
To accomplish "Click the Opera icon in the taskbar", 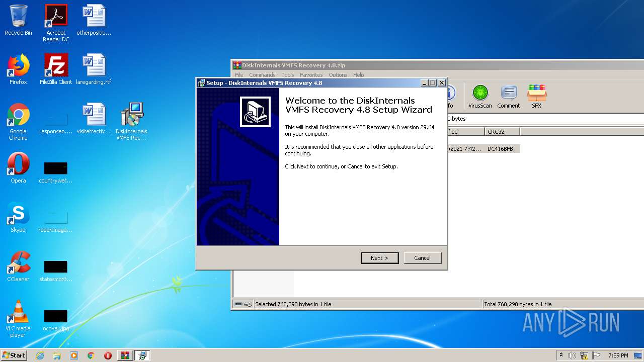I will [108, 355].
